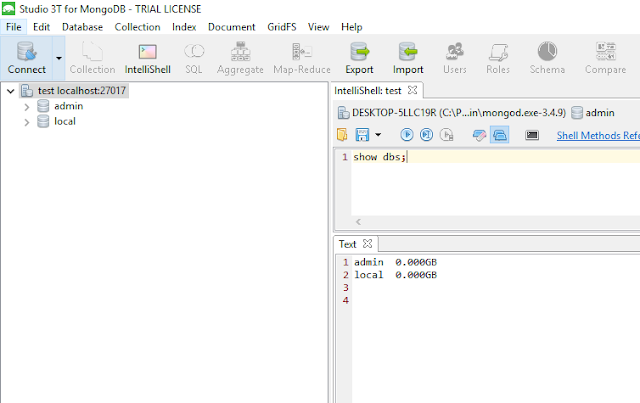The height and width of the screenshot is (403, 640).
Task: Open the View menu
Action: point(318,27)
